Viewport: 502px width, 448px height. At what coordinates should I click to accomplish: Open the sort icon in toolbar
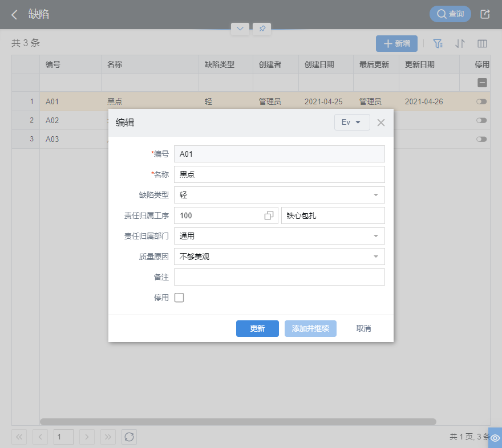point(460,43)
